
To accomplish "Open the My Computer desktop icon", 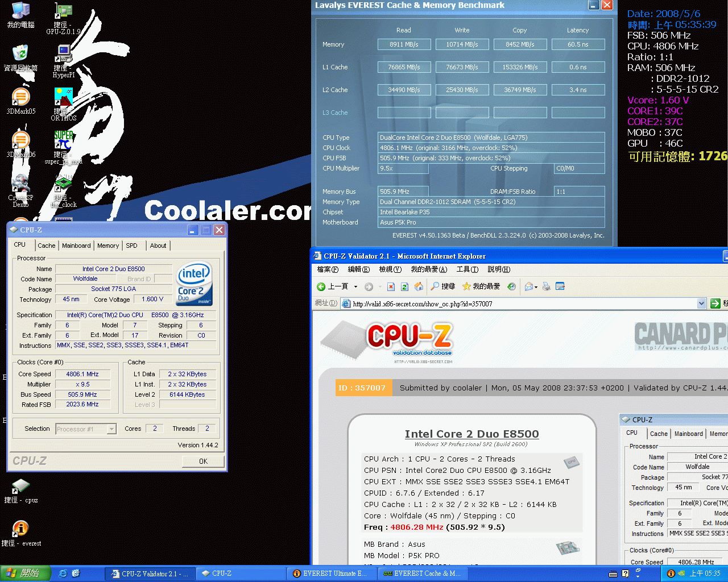I will point(20,15).
